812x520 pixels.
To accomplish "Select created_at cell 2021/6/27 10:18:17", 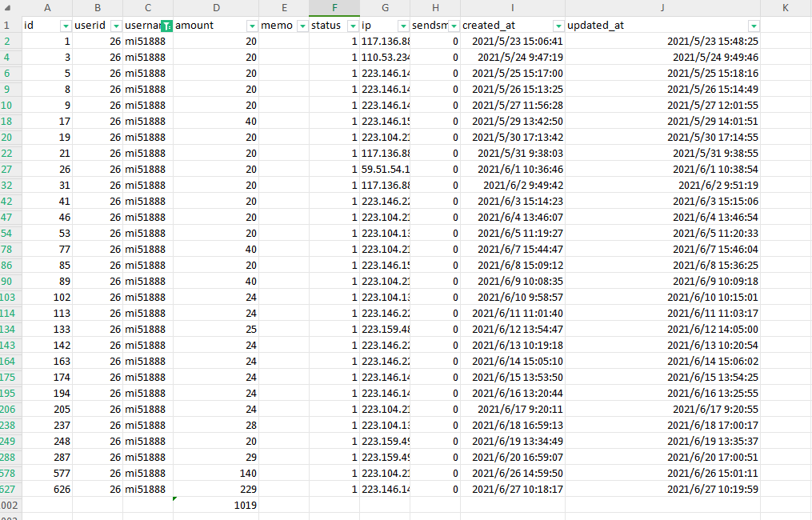I will click(513, 490).
